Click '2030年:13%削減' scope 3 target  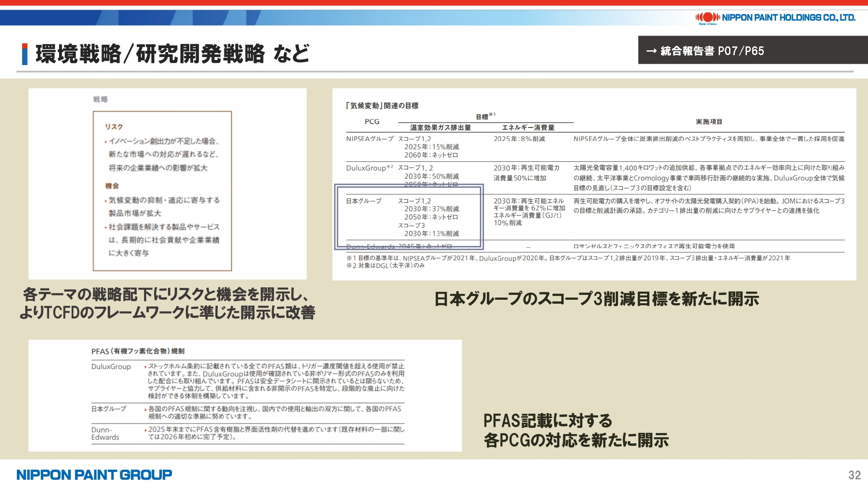click(x=432, y=233)
